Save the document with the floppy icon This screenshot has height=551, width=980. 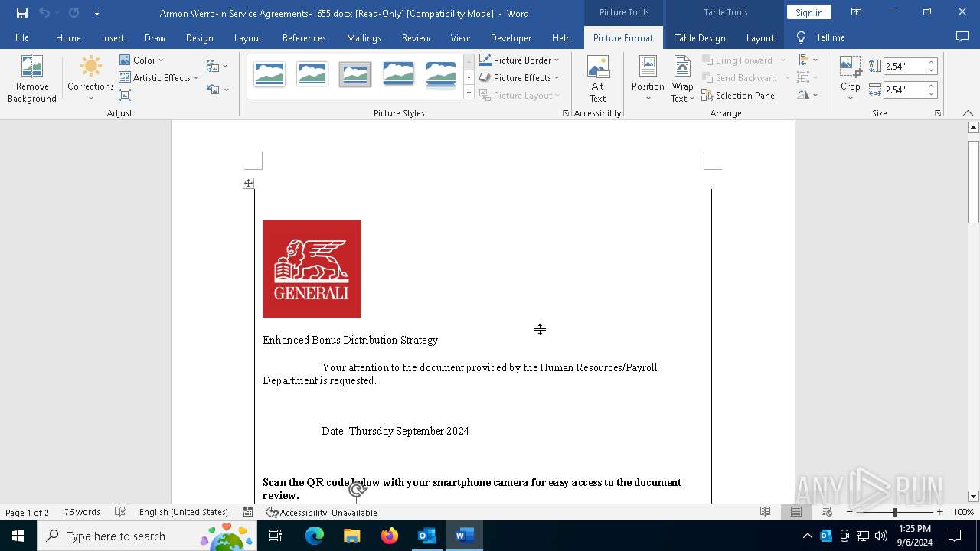coord(22,13)
